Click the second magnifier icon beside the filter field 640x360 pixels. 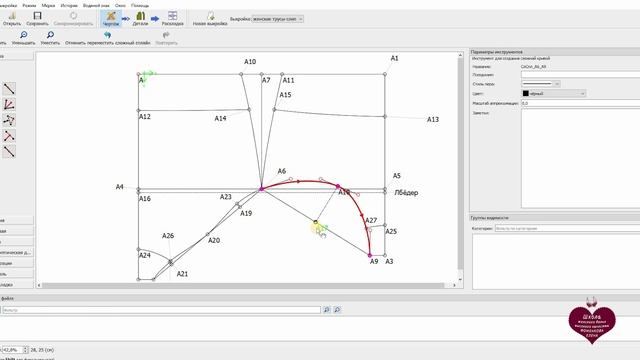tap(337, 310)
